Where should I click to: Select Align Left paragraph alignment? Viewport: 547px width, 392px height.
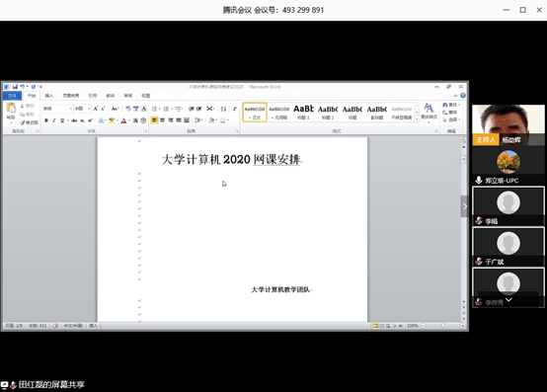(x=154, y=120)
